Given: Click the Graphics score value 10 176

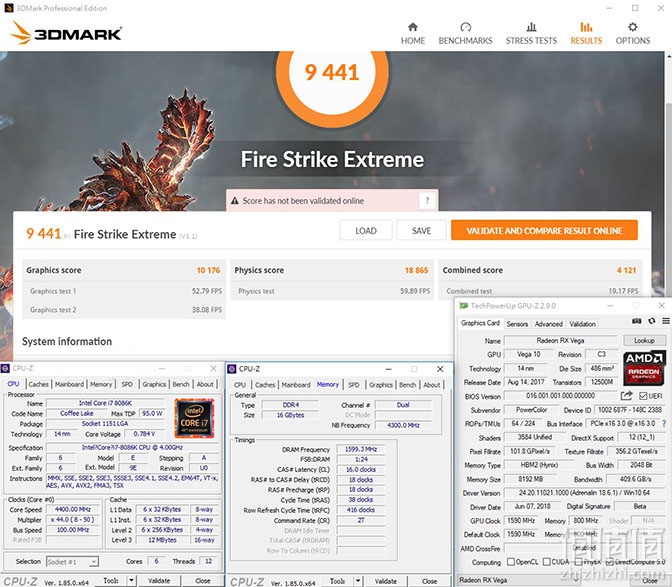Looking at the screenshot, I should 208,270.
